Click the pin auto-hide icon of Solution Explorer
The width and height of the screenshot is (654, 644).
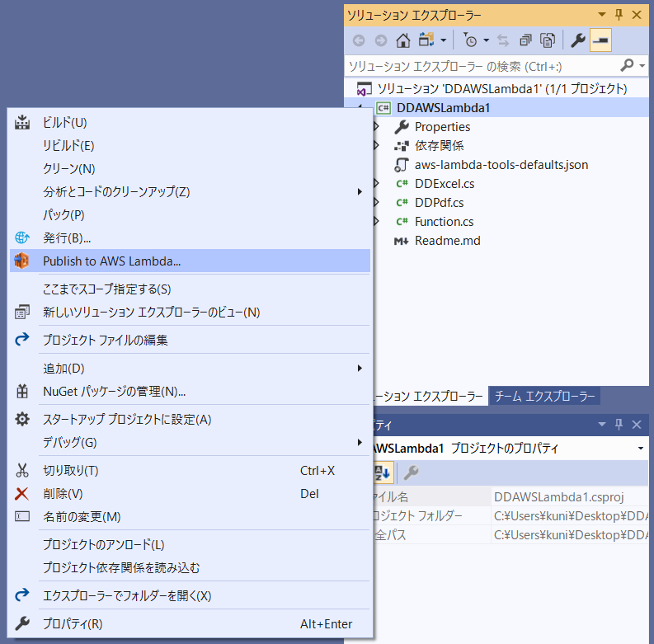click(x=619, y=15)
